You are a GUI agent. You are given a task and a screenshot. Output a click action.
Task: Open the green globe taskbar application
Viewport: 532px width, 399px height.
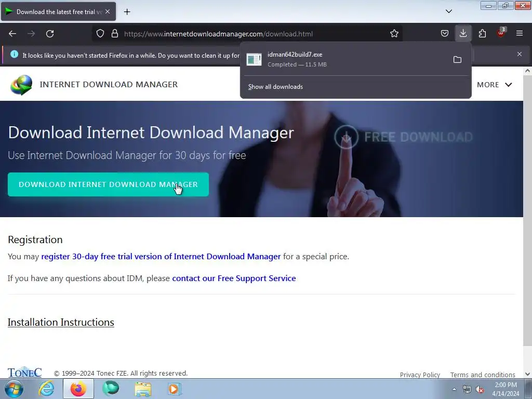pyautogui.click(x=111, y=389)
